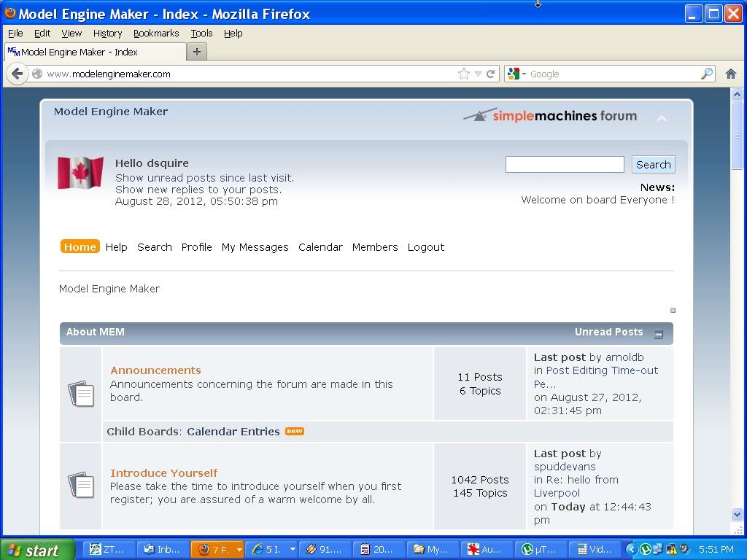Image resolution: width=747 pixels, height=560 pixels.
Task: Open Re: hello from Liverpool post link
Action: (x=576, y=486)
